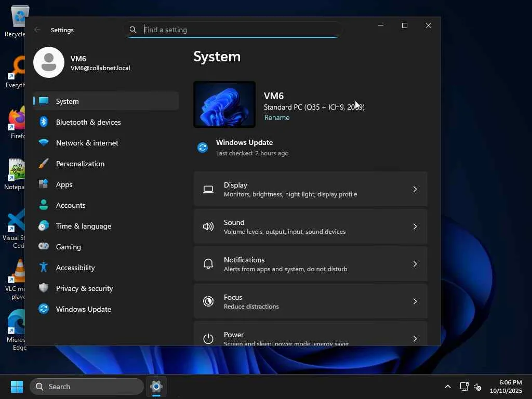Expand the Sound settings row
The image size is (532, 399).
[310, 227]
